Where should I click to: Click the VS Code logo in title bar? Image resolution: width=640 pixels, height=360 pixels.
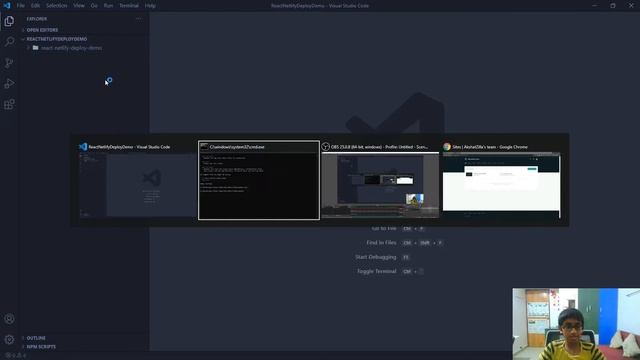coord(7,6)
